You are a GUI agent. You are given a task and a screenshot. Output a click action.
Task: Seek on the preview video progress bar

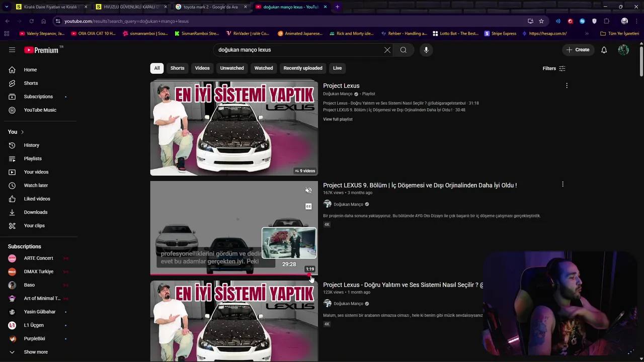tap(234, 274)
